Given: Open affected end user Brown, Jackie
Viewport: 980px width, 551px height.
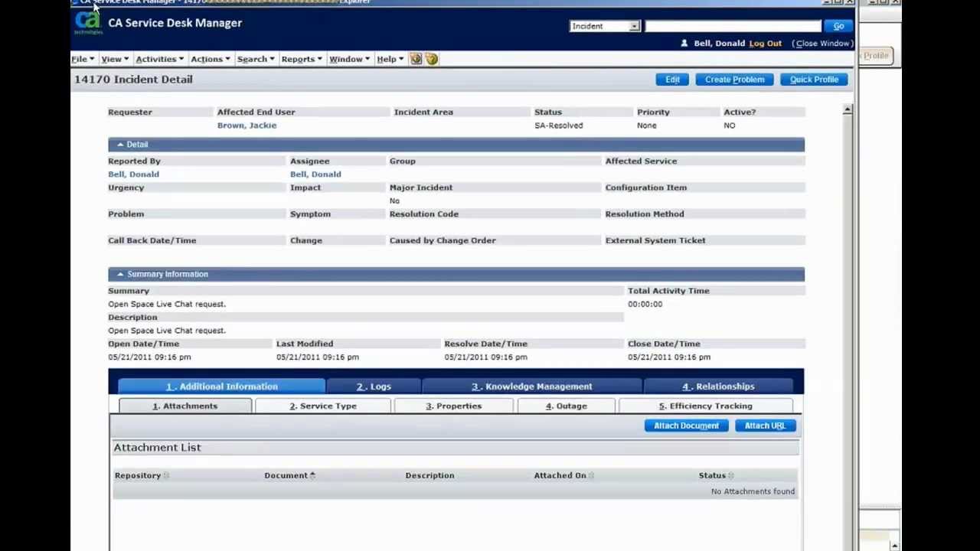Looking at the screenshot, I should point(247,125).
